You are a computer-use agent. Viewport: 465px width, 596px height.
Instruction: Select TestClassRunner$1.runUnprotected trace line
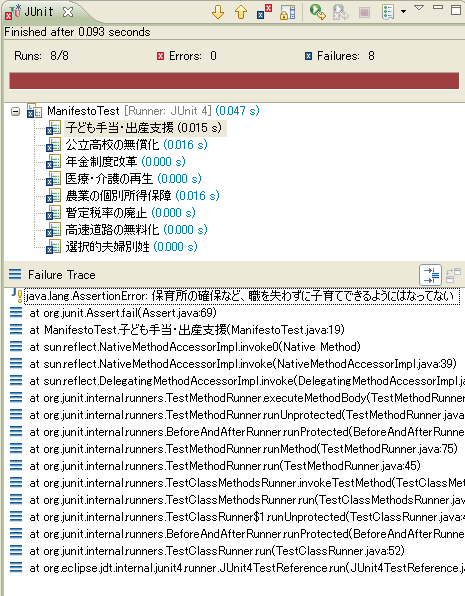(247, 517)
